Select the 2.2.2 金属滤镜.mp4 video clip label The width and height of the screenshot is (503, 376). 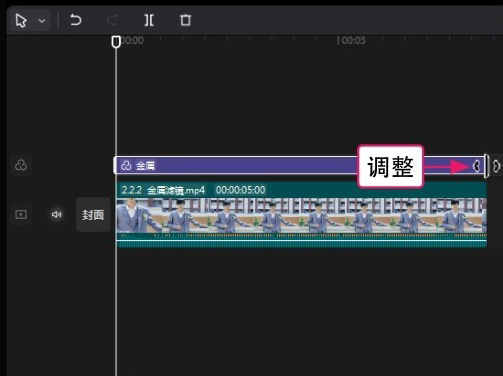pos(163,190)
